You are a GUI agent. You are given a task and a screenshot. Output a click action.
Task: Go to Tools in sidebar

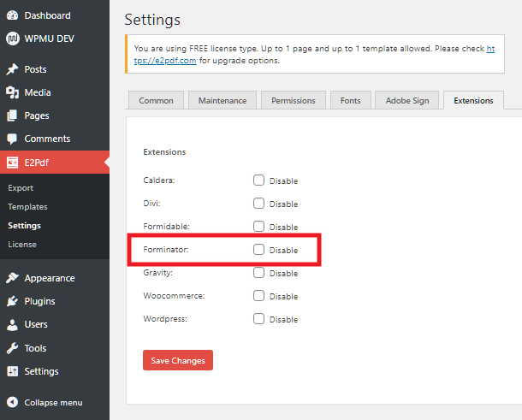(x=35, y=348)
